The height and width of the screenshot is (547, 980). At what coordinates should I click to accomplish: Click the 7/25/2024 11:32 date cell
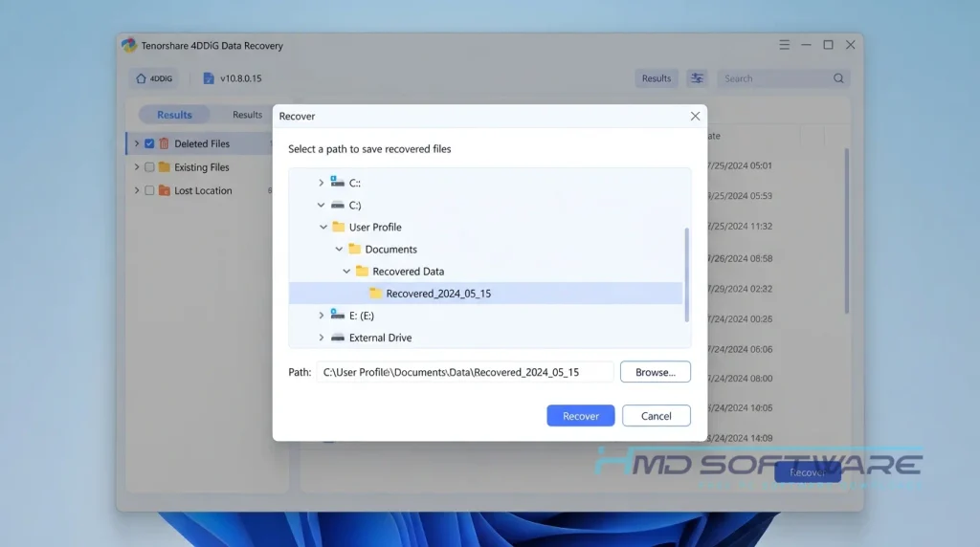(740, 226)
